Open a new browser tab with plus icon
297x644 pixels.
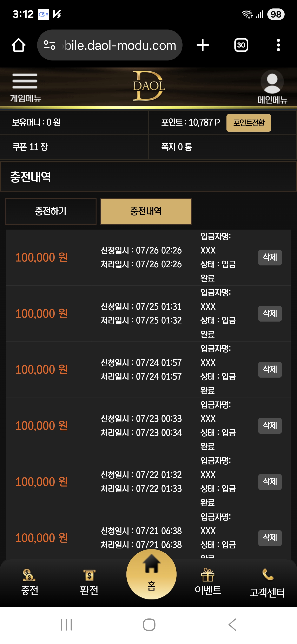tap(203, 45)
